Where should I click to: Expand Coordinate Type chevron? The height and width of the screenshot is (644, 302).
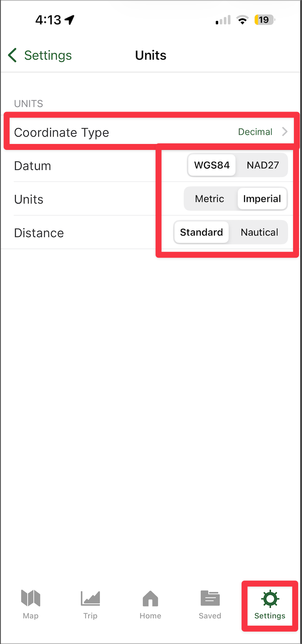tap(285, 132)
